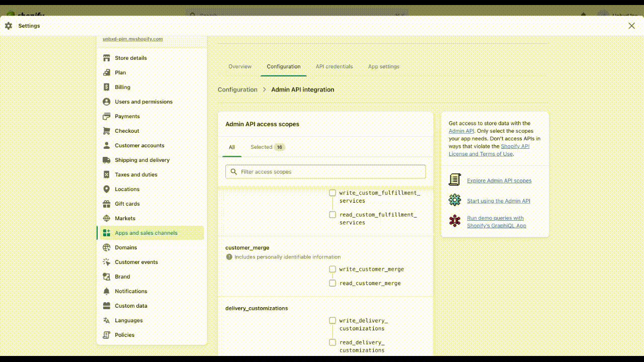Image resolution: width=644 pixels, height=362 pixels.
Task: Open Shopify API License and Terms link
Action: tap(489, 150)
